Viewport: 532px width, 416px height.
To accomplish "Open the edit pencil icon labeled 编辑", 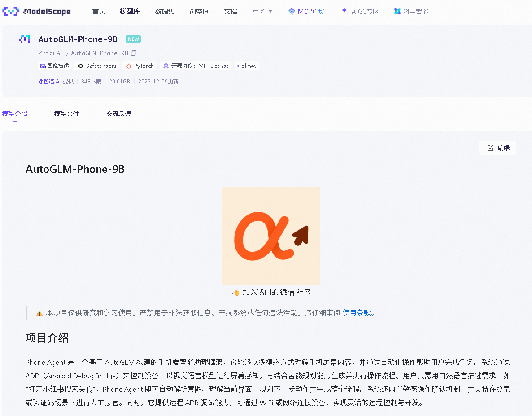I will (x=491, y=148).
